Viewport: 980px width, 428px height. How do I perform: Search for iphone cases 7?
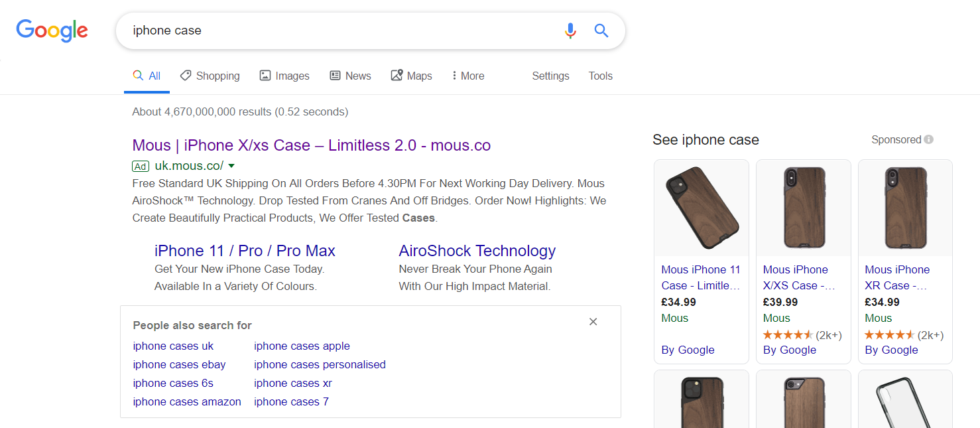click(x=291, y=401)
